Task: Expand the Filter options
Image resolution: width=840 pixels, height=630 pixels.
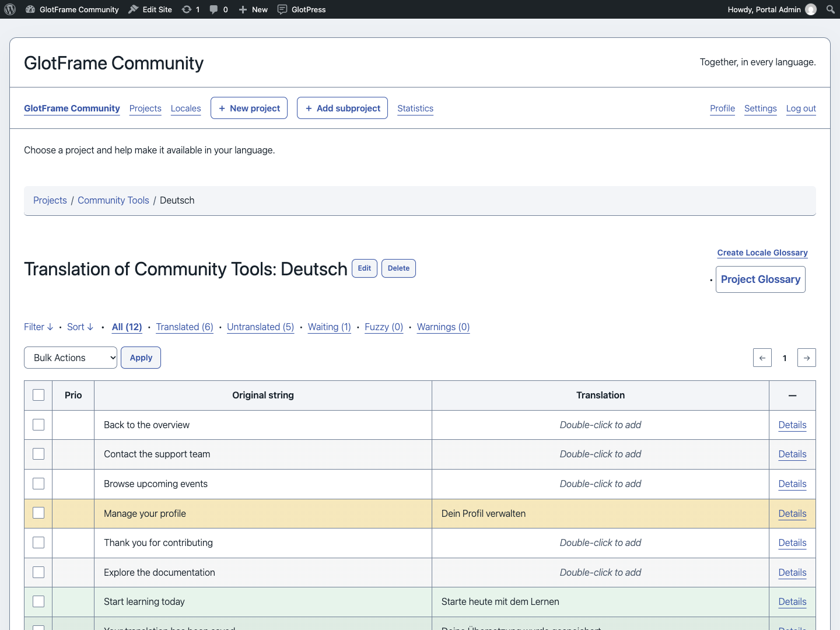Action: [x=38, y=327]
